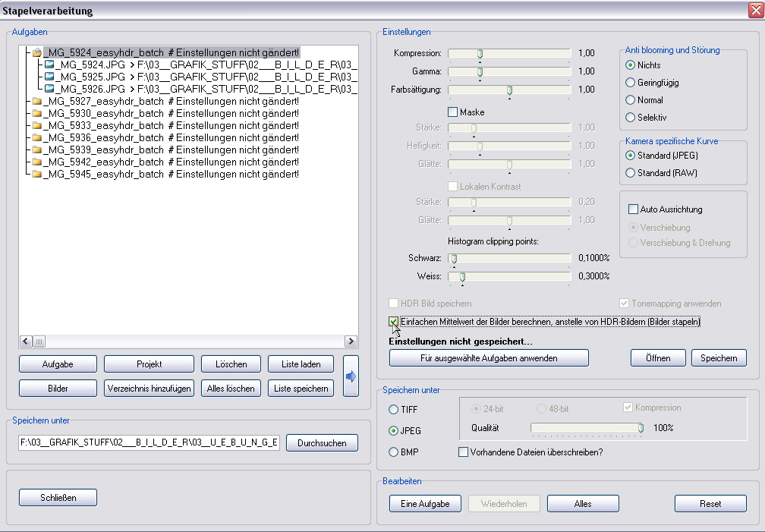Click the folder icon of _MG_5945_easyhdr_batch
Screen dimensions: 765x532
click(x=36, y=175)
